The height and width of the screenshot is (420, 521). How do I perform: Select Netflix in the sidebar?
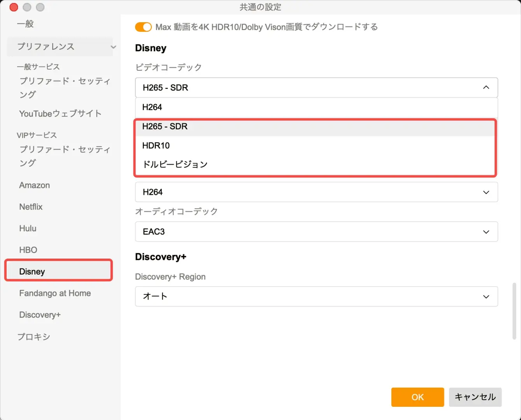tap(31, 207)
